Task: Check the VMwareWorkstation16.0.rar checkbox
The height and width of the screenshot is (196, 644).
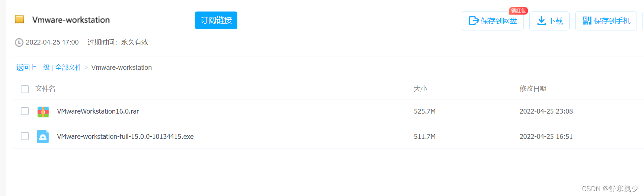Action: pyautogui.click(x=25, y=111)
